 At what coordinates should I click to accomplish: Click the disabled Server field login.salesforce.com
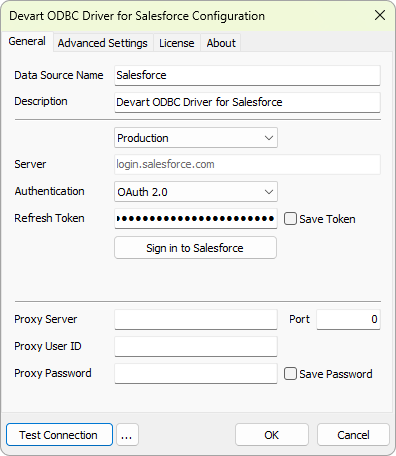tap(247, 164)
